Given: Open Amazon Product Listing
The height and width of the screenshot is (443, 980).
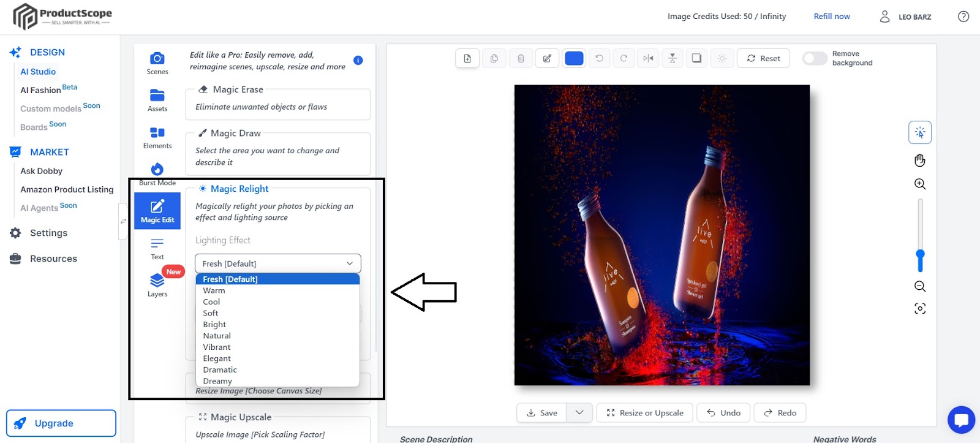Looking at the screenshot, I should (67, 189).
